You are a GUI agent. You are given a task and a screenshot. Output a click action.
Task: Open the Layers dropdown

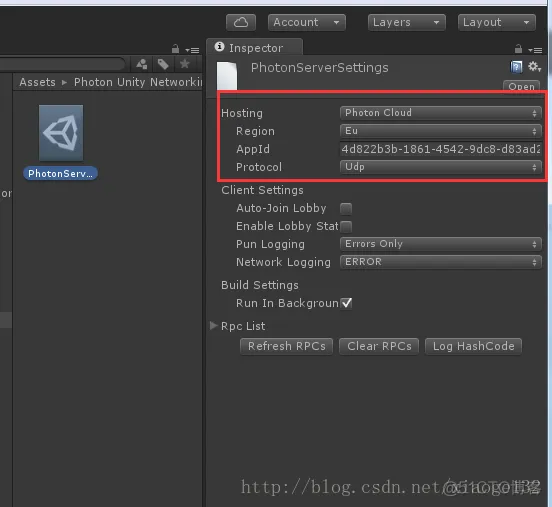tap(407, 23)
